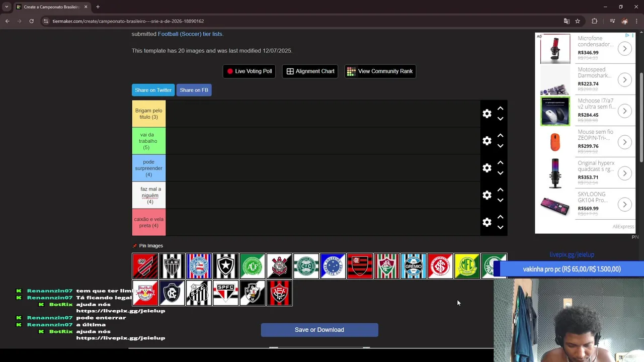Move faz mal a niguém tier up
644x362 pixels.
[500, 190]
